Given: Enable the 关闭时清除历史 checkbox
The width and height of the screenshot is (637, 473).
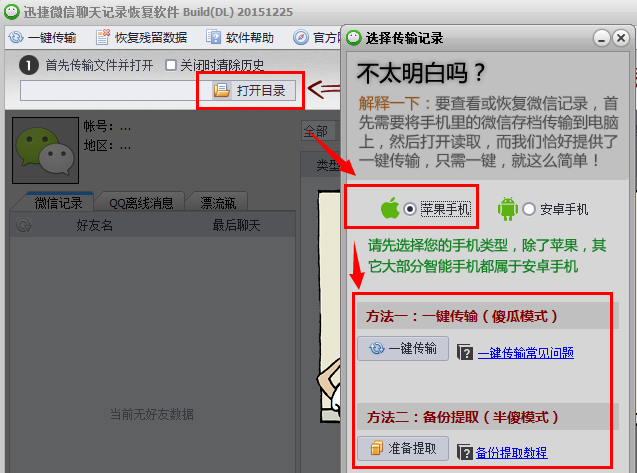Looking at the screenshot, I should [171, 65].
